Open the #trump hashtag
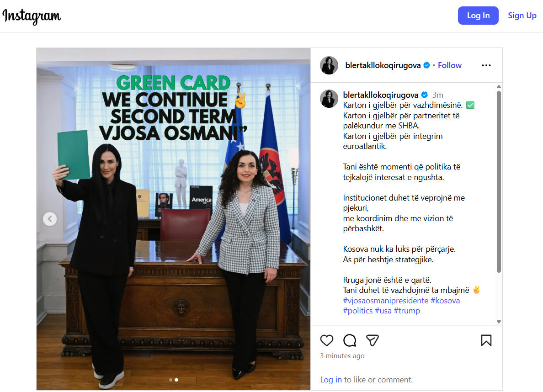This screenshot has height=392, width=543. click(407, 311)
